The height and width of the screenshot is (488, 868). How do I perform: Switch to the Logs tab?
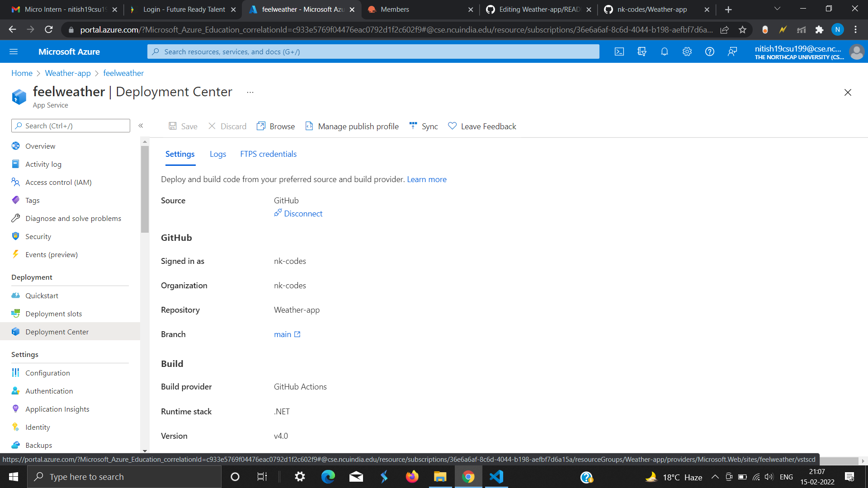click(217, 154)
